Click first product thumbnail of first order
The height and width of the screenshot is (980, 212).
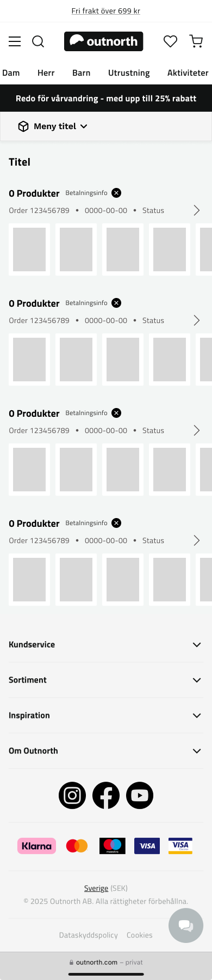click(29, 249)
